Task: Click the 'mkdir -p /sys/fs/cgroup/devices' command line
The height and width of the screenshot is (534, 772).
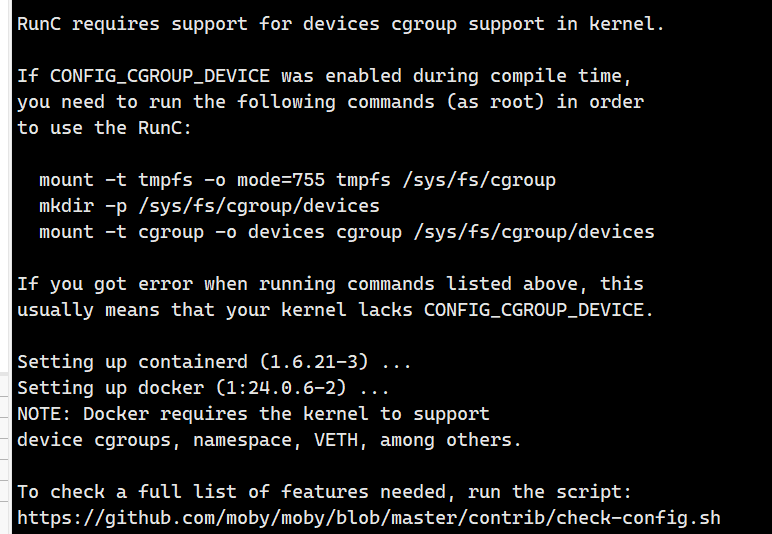Action: click(x=209, y=206)
